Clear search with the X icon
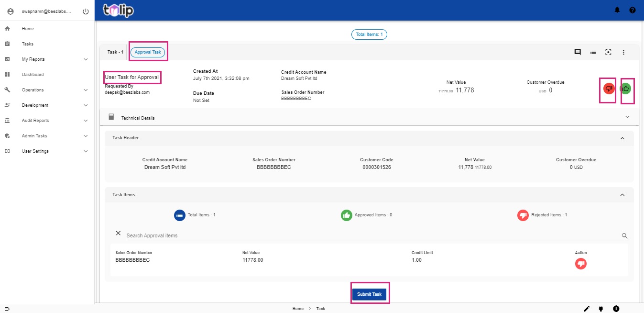Screen dimensions: 644x313 pos(118,233)
